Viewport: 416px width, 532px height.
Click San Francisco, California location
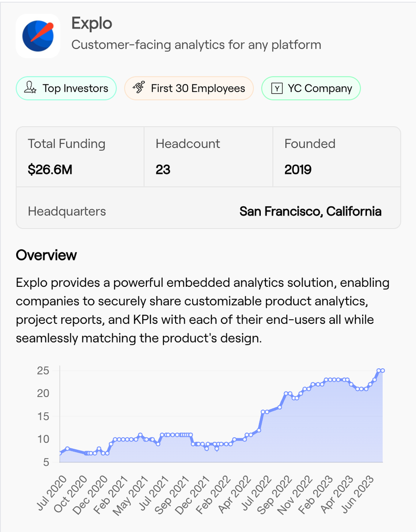point(310,212)
